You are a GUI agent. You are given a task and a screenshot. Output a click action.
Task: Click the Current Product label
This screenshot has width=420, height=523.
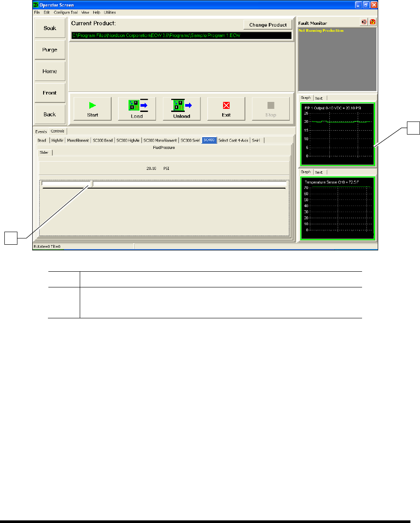pos(93,23)
